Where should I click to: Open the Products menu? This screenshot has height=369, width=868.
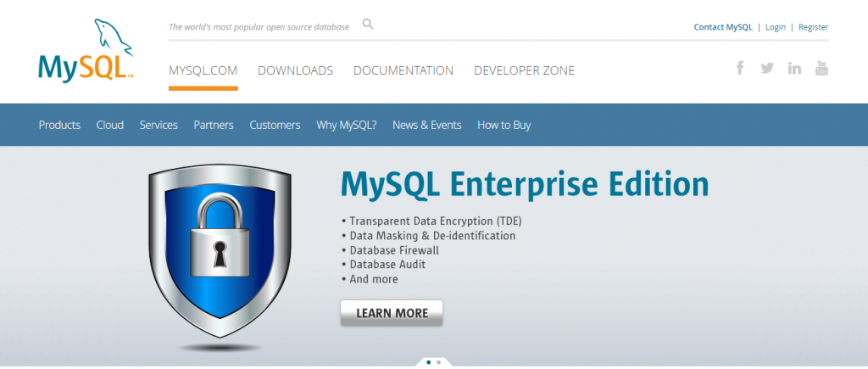click(x=59, y=126)
